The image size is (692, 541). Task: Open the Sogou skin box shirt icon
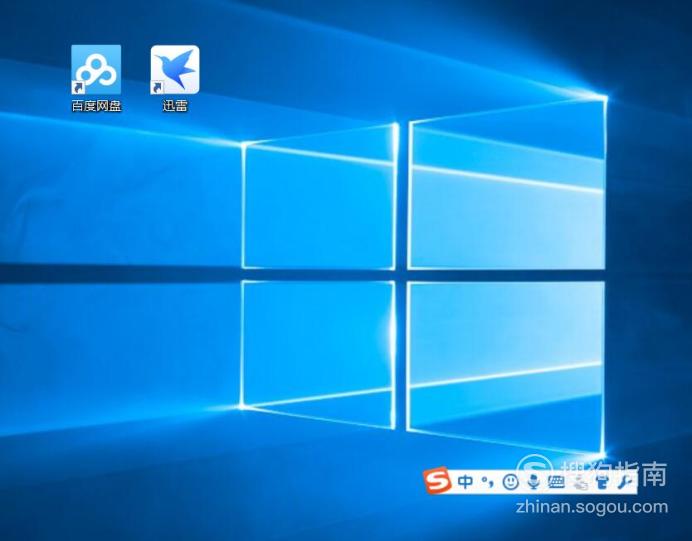coord(602,482)
